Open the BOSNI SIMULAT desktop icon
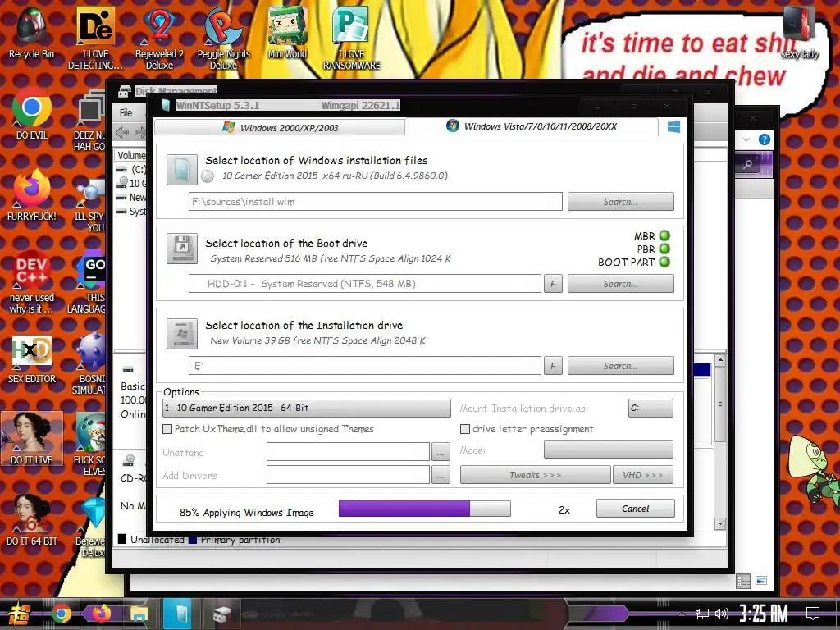840x630 pixels. (x=89, y=363)
